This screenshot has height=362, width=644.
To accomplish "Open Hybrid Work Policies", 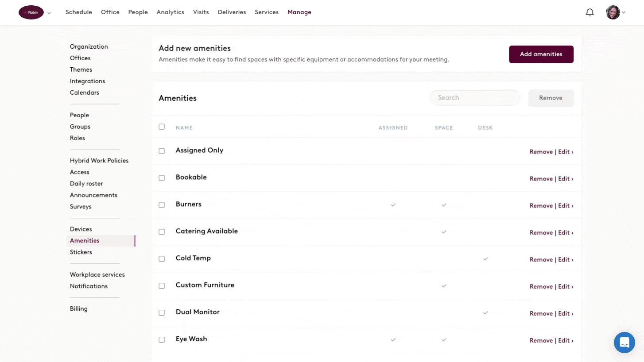I will (x=99, y=161).
